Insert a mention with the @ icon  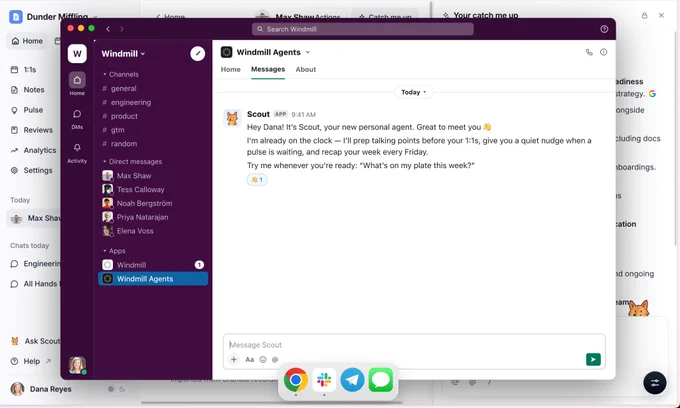pyautogui.click(x=275, y=359)
